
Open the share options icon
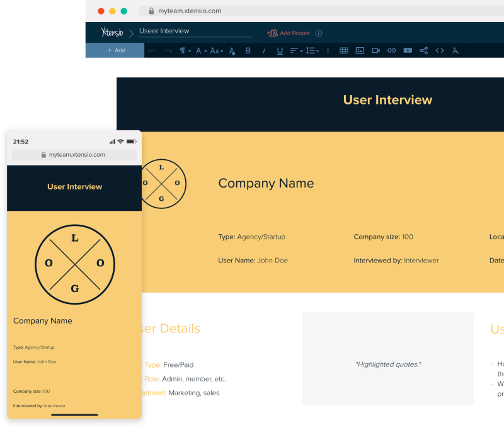[424, 50]
